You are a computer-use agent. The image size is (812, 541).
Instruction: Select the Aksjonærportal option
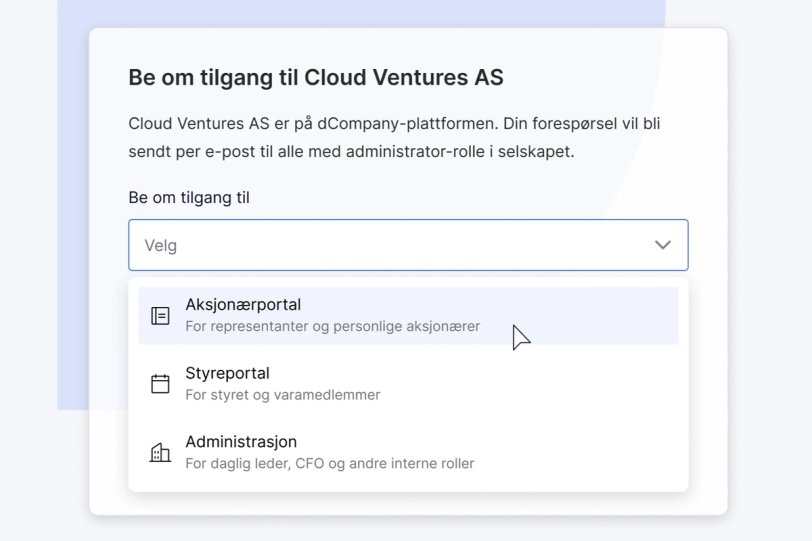(x=408, y=315)
